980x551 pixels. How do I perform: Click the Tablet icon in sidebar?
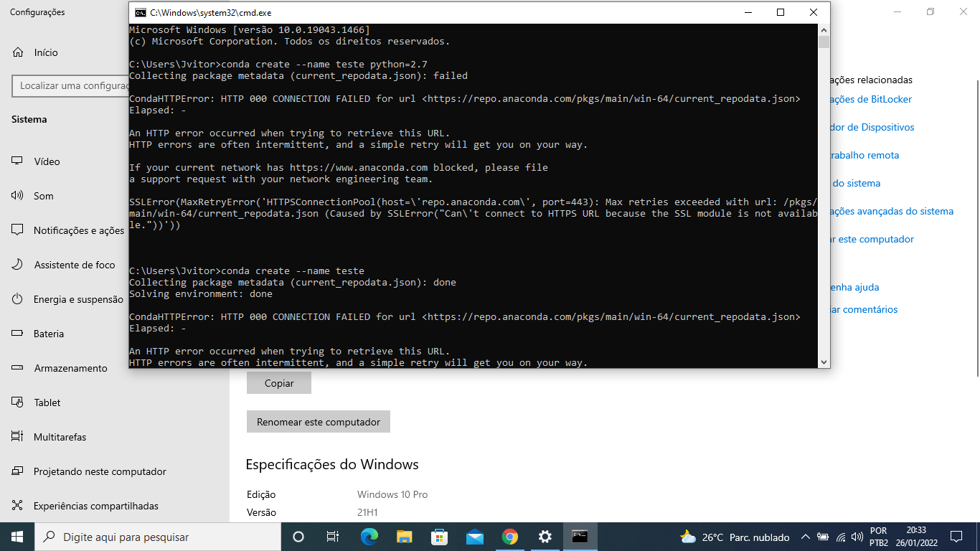pos(17,402)
